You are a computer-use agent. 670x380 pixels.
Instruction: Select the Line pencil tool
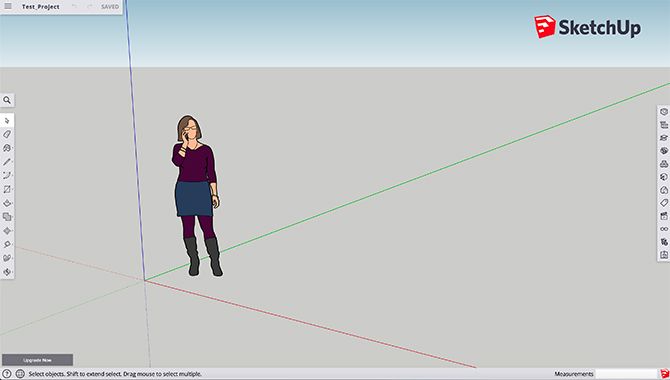[7, 162]
